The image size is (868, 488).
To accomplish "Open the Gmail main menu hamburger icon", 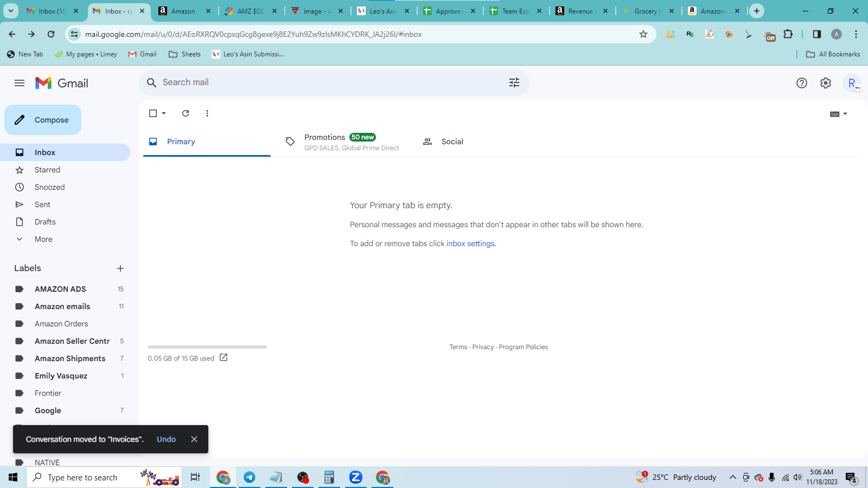I will point(20,83).
